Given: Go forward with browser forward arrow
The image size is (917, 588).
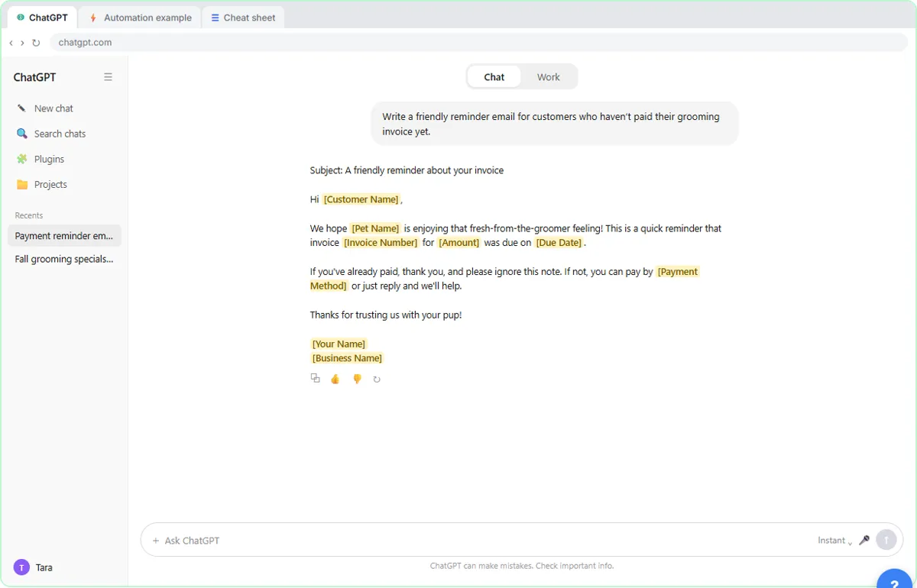Looking at the screenshot, I should (x=22, y=43).
